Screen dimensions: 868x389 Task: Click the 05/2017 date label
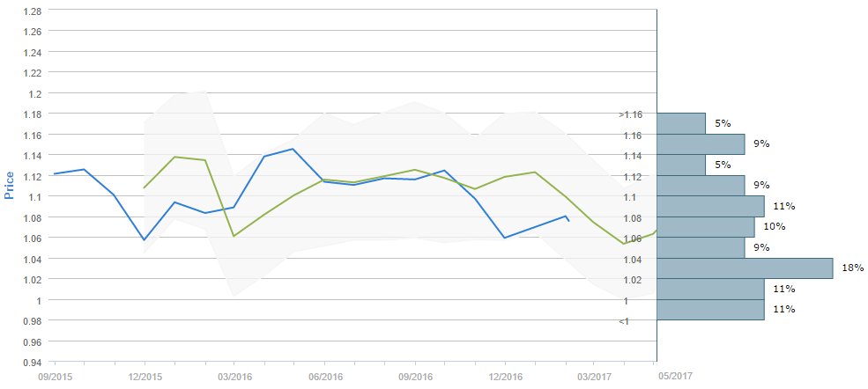point(675,376)
